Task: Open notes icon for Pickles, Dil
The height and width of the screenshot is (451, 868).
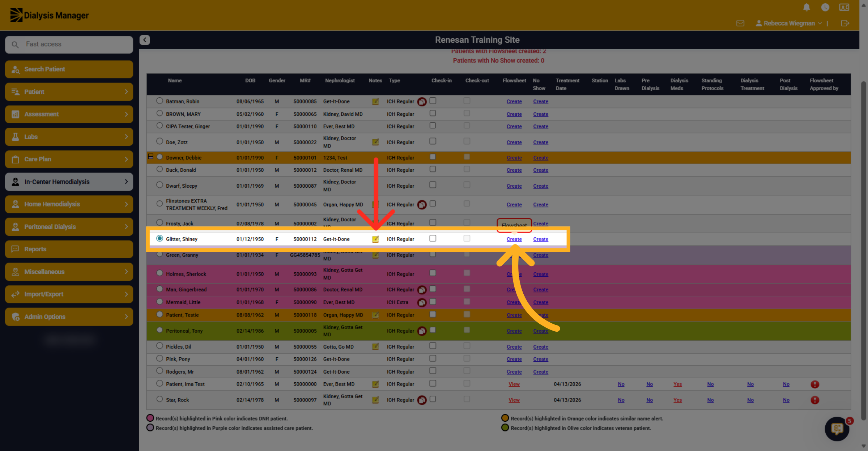Action: (375, 346)
